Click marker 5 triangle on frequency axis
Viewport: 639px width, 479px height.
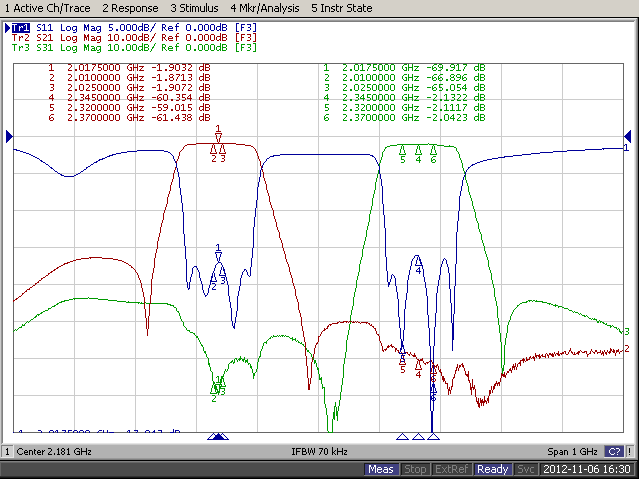pyautogui.click(x=403, y=437)
